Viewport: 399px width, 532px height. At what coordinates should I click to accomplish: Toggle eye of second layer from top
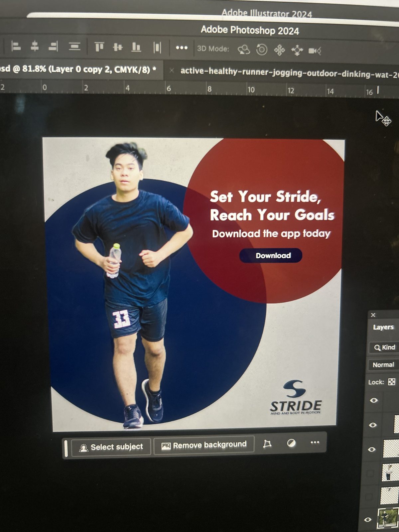click(x=373, y=425)
